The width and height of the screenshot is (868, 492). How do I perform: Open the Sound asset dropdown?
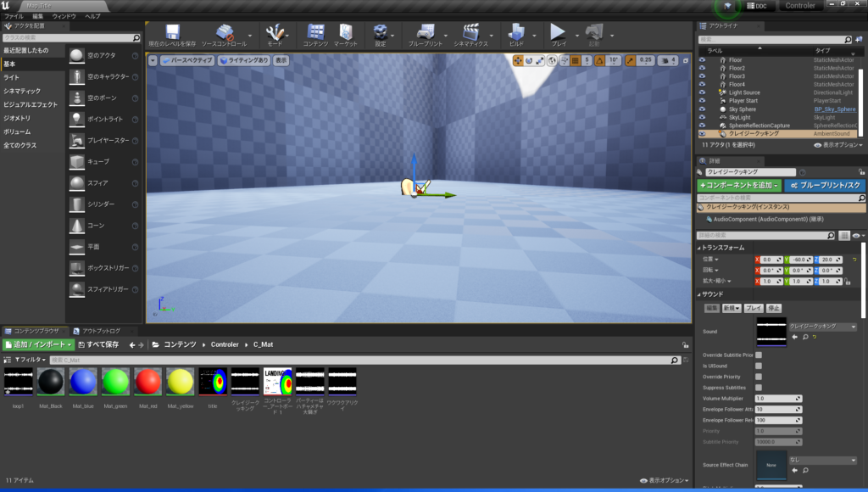coord(821,327)
